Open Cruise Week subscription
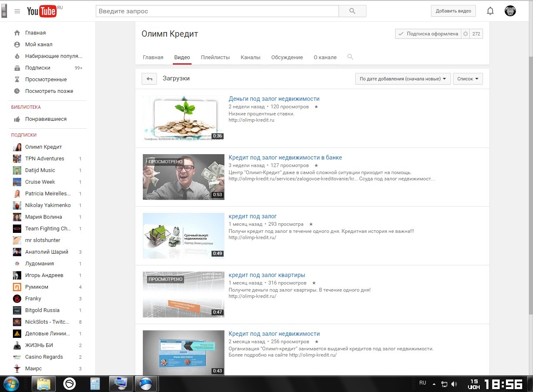Image resolution: width=533 pixels, height=392 pixels. [x=40, y=182]
